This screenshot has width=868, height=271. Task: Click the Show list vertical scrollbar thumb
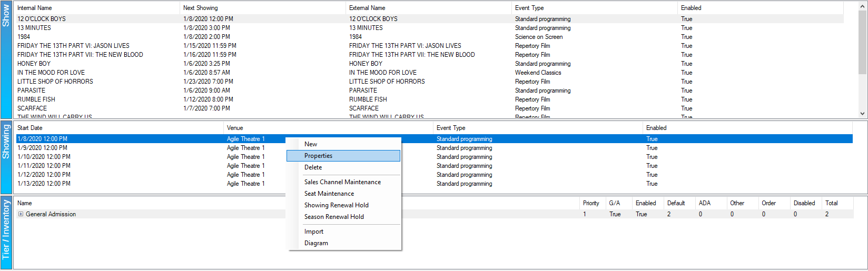pos(862,42)
